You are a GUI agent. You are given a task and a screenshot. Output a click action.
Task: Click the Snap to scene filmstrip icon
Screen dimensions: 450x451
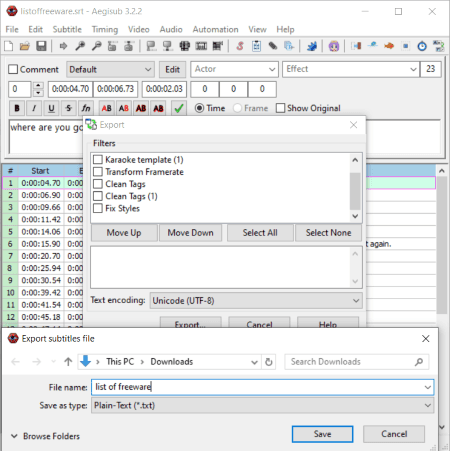[x=201, y=46]
